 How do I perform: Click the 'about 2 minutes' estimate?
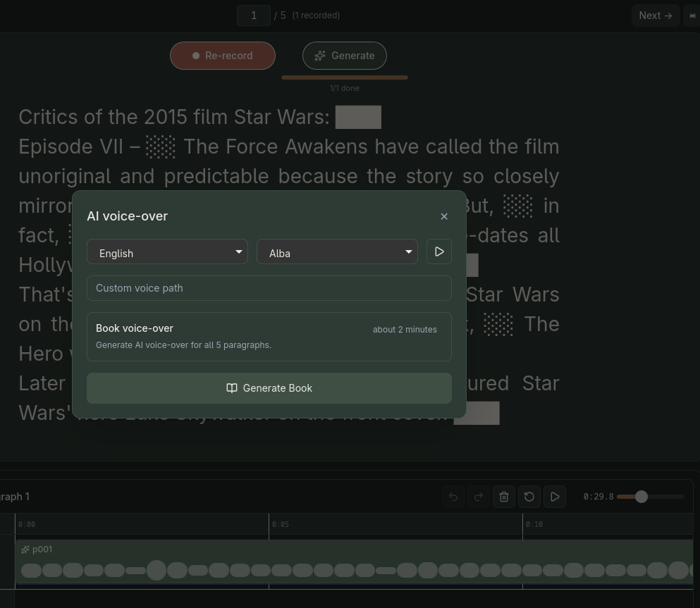tap(405, 330)
